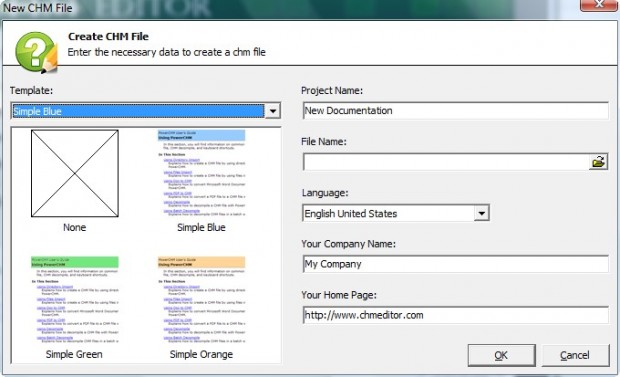Image resolution: width=620 pixels, height=377 pixels.
Task: Click the Your Home Page URL field
Action: coord(456,315)
